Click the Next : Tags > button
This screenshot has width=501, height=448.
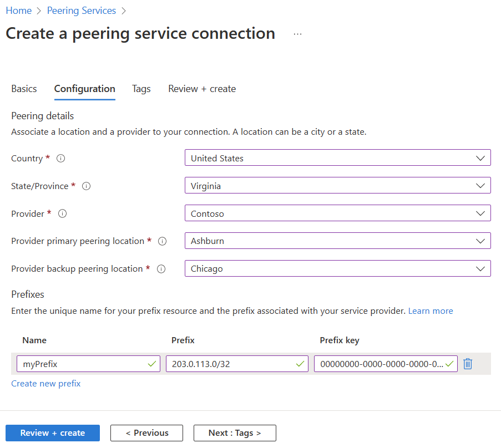[x=235, y=433]
